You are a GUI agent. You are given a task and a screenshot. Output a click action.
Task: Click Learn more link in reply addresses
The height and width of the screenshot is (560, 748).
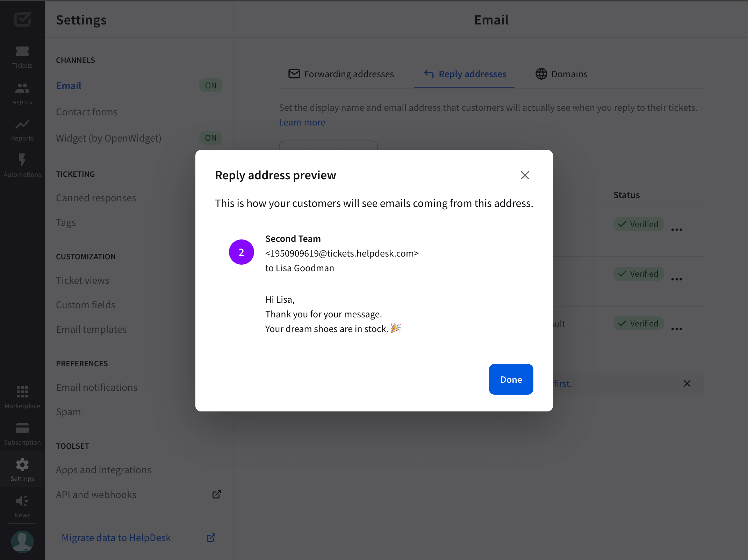click(x=302, y=122)
